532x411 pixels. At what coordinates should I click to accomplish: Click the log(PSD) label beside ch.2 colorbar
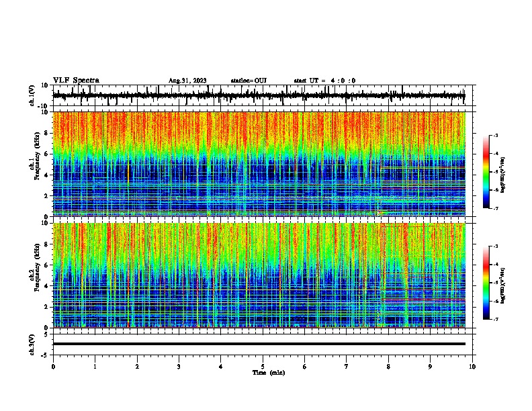click(x=503, y=285)
